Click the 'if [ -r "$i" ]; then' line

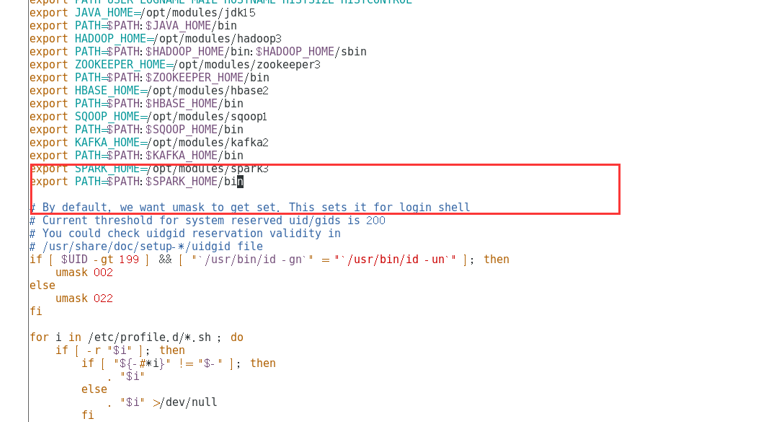click(120, 350)
